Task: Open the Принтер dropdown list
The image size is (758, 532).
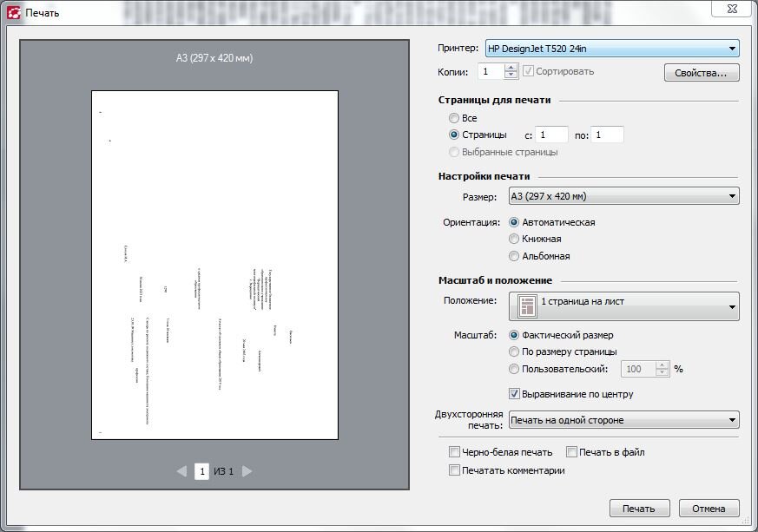Action: point(612,49)
